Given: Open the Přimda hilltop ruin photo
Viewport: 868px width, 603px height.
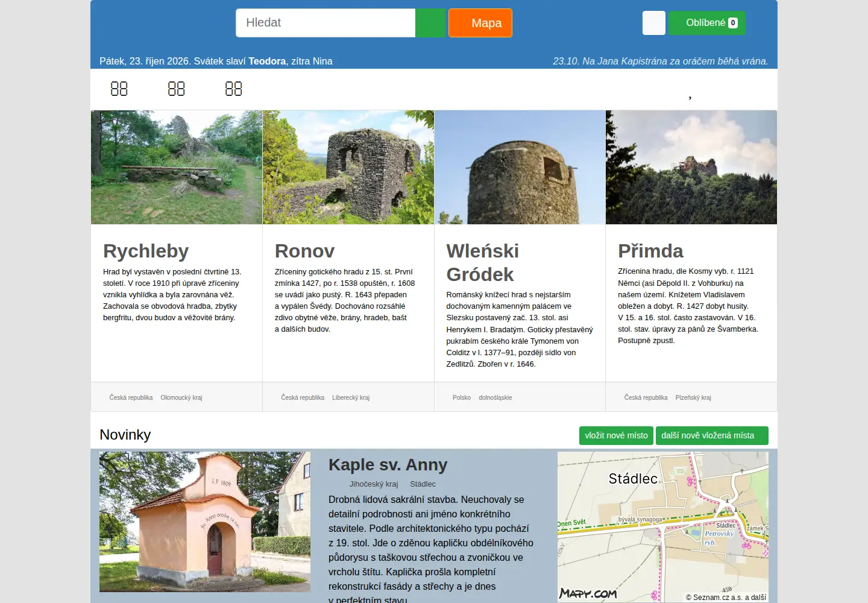Looking at the screenshot, I should click(691, 167).
